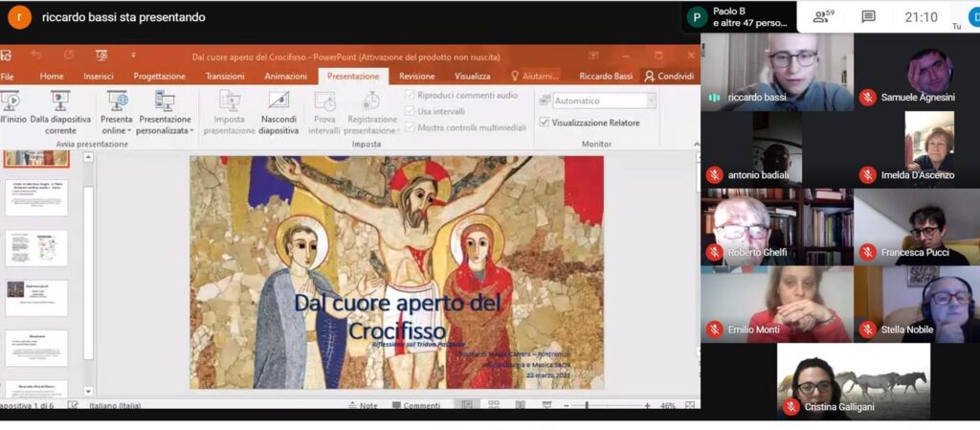Open the Animazioni tab
The width and height of the screenshot is (980, 430).
285,77
